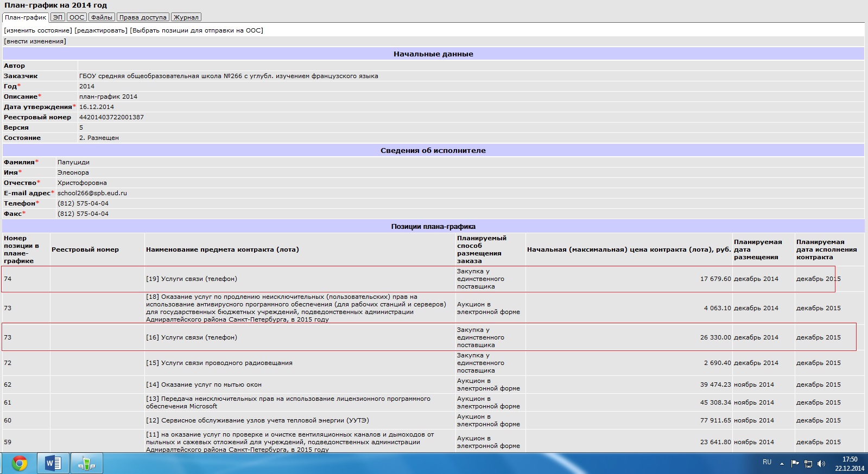Select 'Выбрать позиции для отправки на ООС'
868x474 pixels.
[x=197, y=30]
